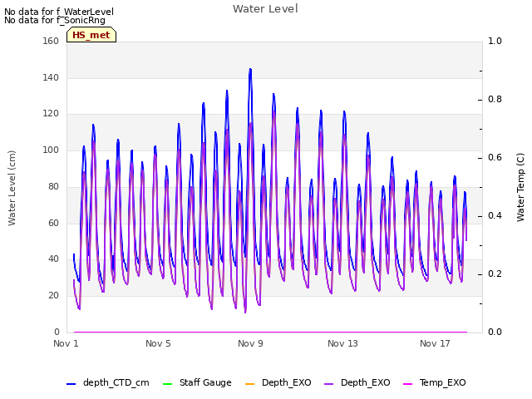Screen dimensions: 532x399
Task: Click the Nov 5 x-axis label
Action: pyautogui.click(x=158, y=343)
